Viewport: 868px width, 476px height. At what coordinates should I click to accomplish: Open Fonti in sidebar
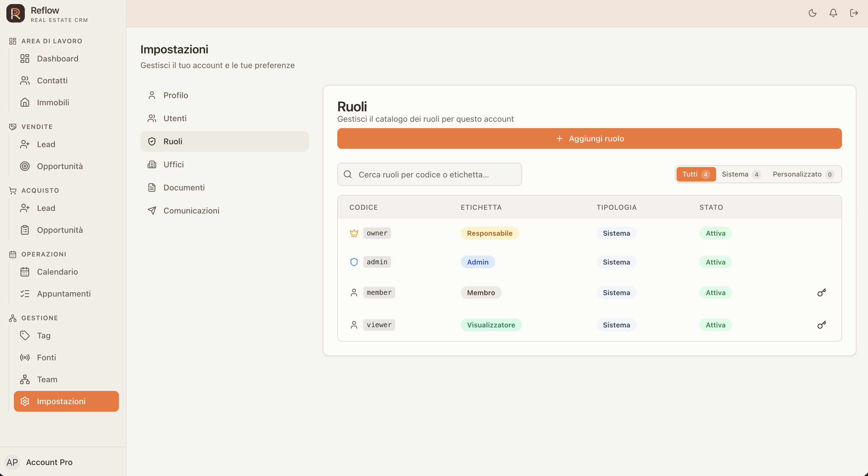(x=66, y=357)
